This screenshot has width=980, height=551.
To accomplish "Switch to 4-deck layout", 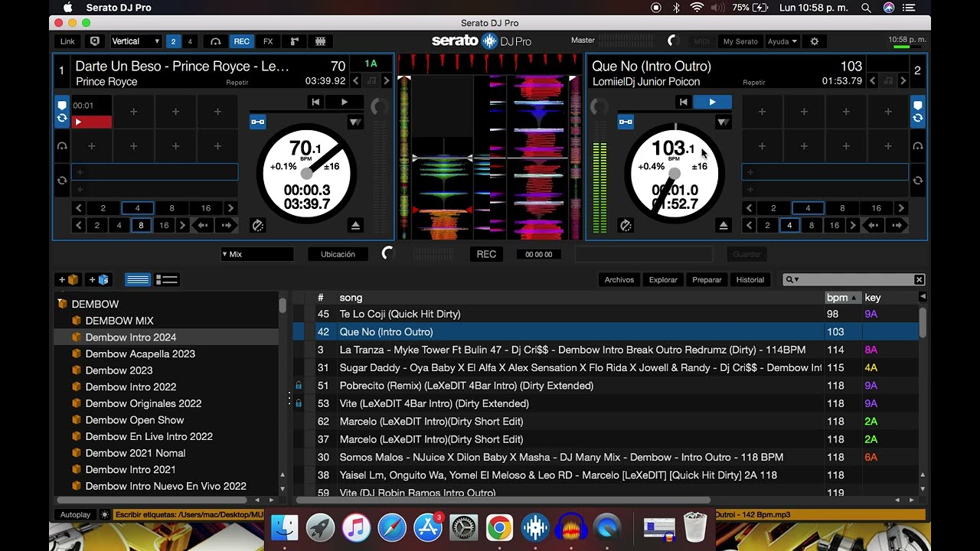I will tap(190, 41).
